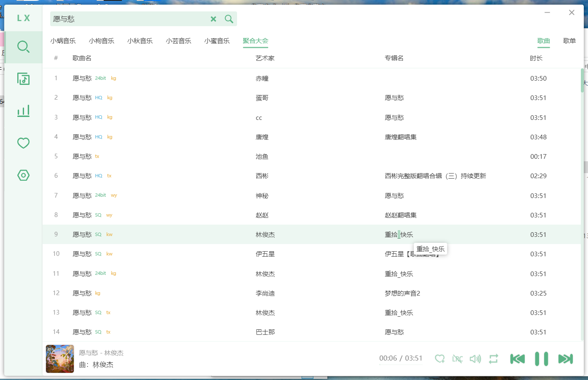The width and height of the screenshot is (588, 380).
Task: Open the song list library icon
Action: coord(23,79)
